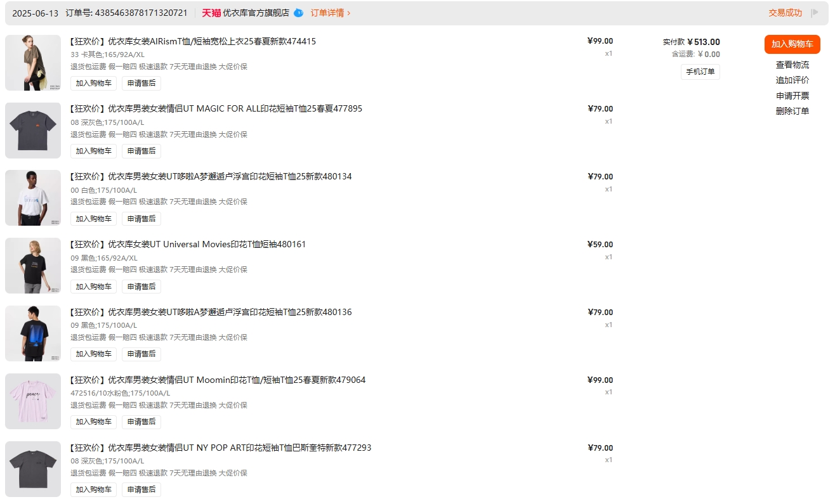Open the 哆啦A梦 480134 product title

click(x=211, y=176)
